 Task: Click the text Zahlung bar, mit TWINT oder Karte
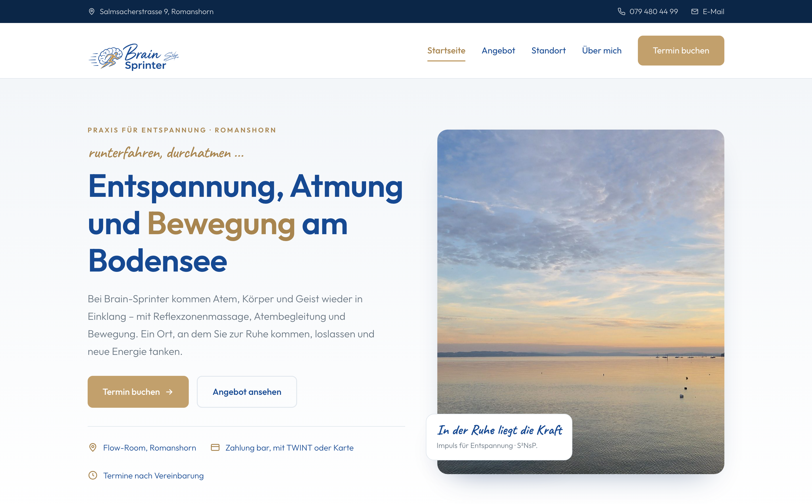pyautogui.click(x=289, y=448)
